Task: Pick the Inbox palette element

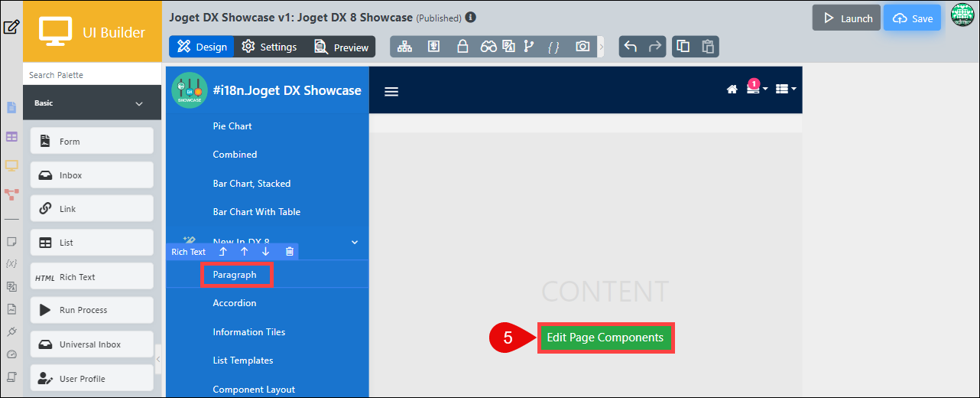Action: click(92, 175)
